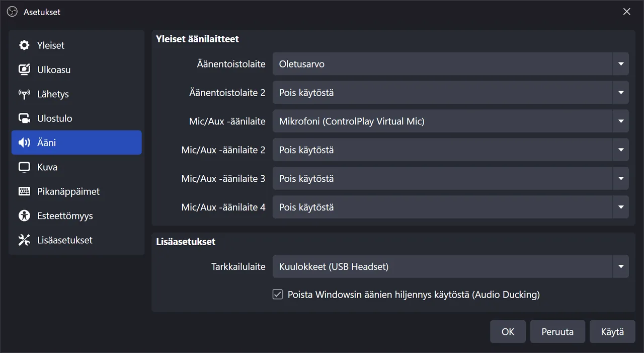
Task: Expand the Äänentoistolaite 2 dropdown arrow
Action: coord(621,93)
